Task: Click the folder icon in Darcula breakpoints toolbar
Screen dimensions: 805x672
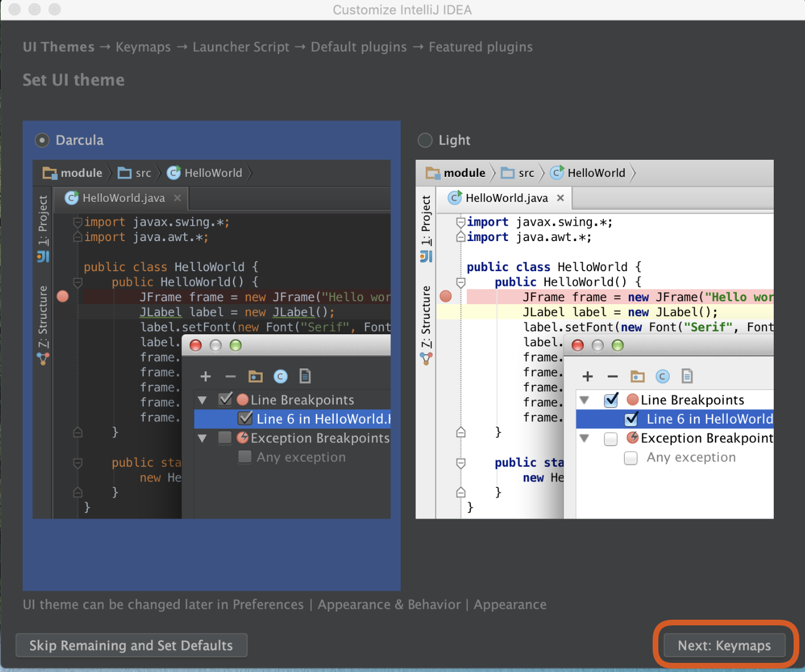Action: pyautogui.click(x=255, y=376)
